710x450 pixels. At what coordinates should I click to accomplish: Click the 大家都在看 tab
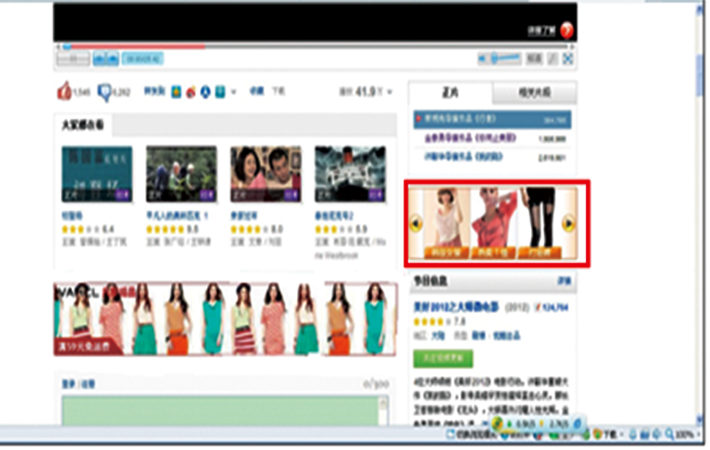click(x=83, y=125)
